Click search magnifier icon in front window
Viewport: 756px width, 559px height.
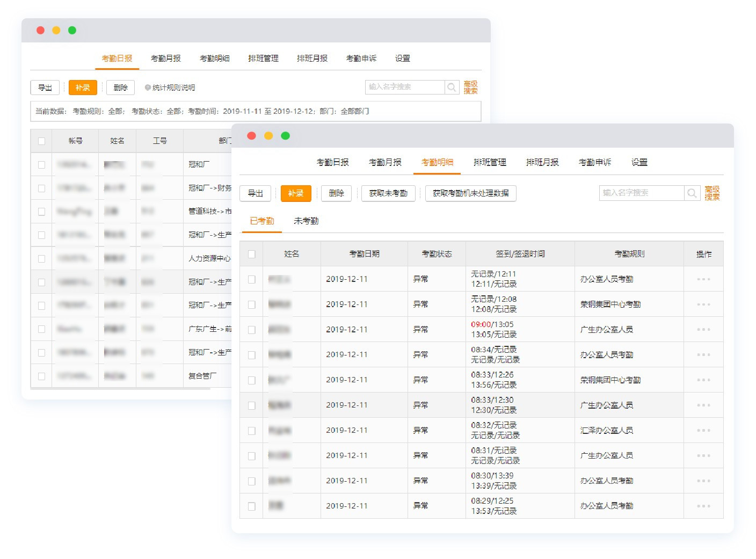[x=692, y=193]
